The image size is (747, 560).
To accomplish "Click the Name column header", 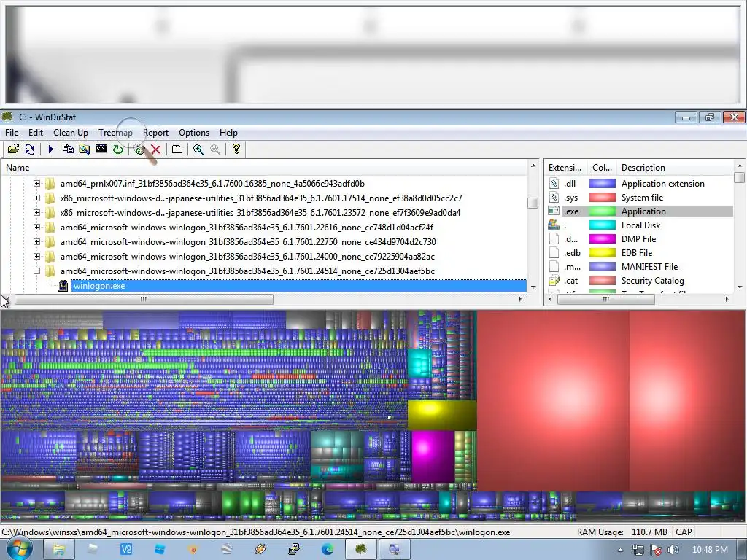I will tap(265, 168).
